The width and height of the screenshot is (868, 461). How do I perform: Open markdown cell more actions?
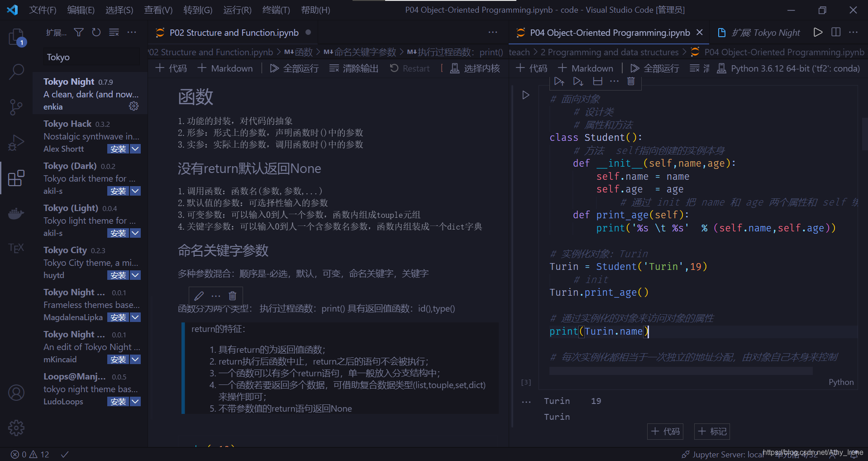pyautogui.click(x=216, y=296)
